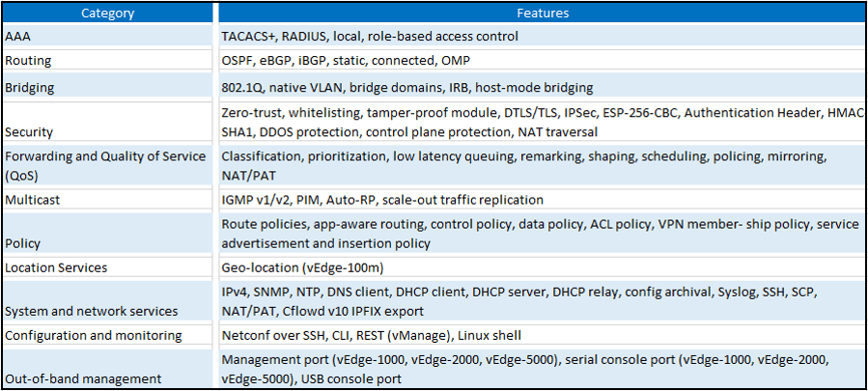Click the Zero-trust, whitelisting features cell

point(542,123)
